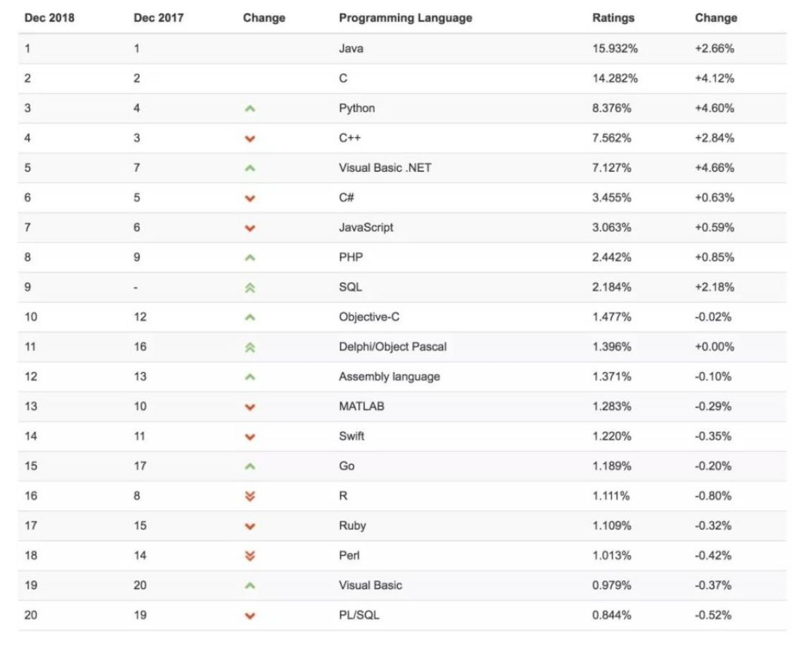Click the double up arrow beside SQL
812x651 pixels.
[x=250, y=287]
